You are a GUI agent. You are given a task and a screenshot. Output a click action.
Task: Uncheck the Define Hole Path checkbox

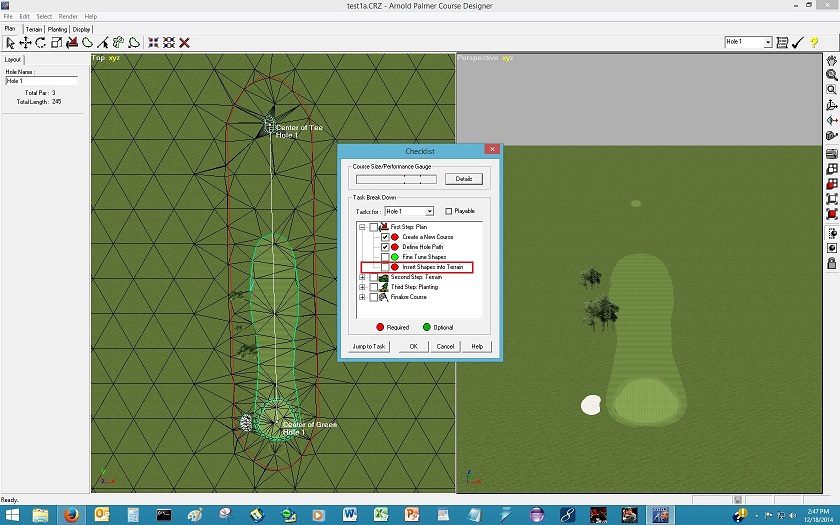point(385,247)
